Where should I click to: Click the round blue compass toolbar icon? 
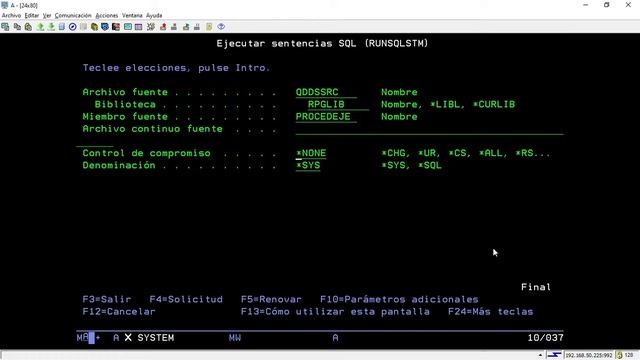click(x=73, y=27)
